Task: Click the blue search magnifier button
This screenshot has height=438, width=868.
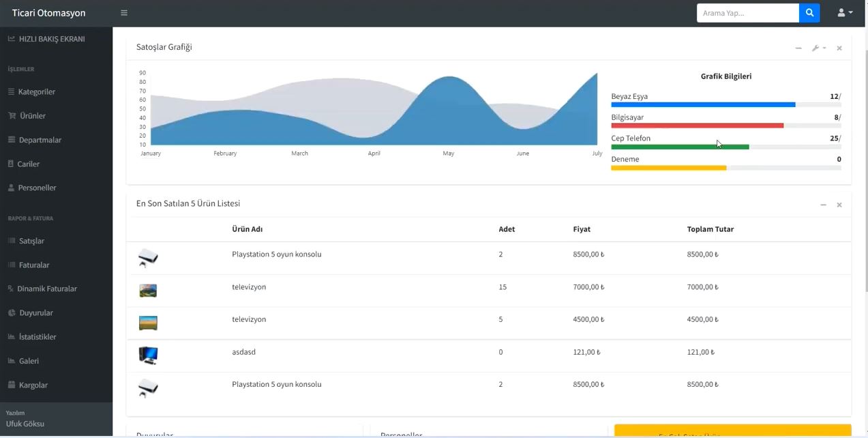Action: pyautogui.click(x=809, y=13)
